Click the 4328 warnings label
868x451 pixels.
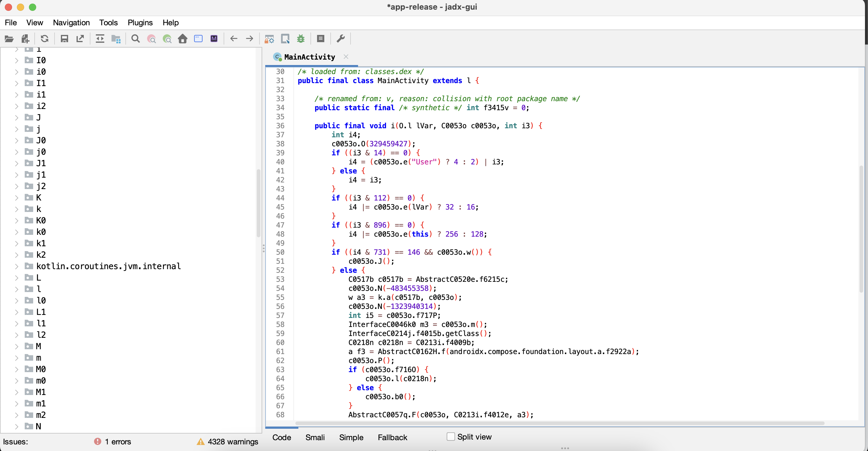[233, 442]
